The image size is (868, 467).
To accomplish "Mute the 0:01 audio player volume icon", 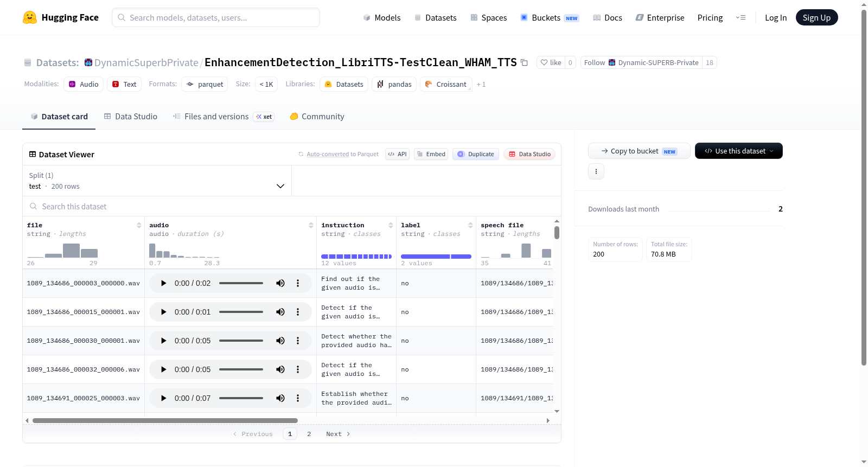I will pyautogui.click(x=280, y=312).
